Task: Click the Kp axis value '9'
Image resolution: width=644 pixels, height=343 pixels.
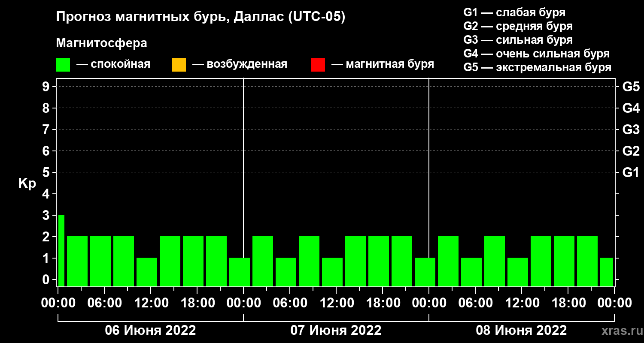Action: tap(47, 87)
